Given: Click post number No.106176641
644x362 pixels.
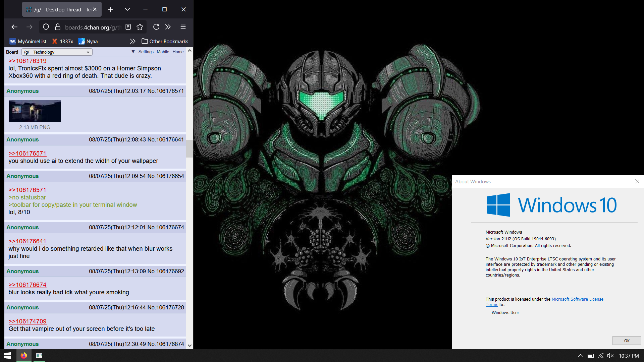Looking at the screenshot, I should click(166, 139).
